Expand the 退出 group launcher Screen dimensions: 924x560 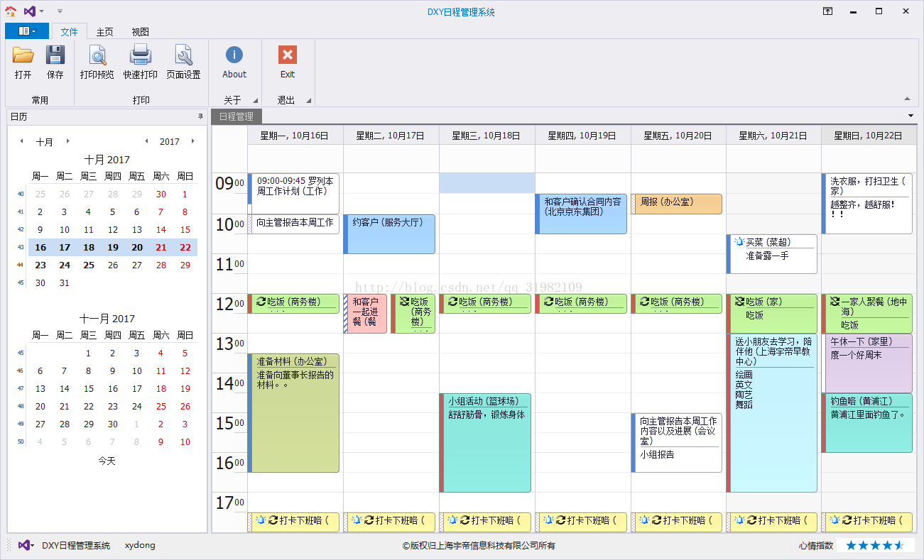pos(309,101)
